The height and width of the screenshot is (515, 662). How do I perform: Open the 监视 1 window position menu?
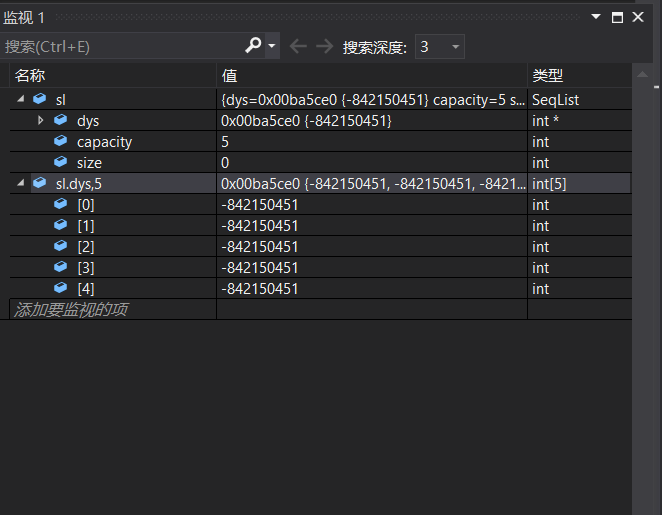click(597, 17)
